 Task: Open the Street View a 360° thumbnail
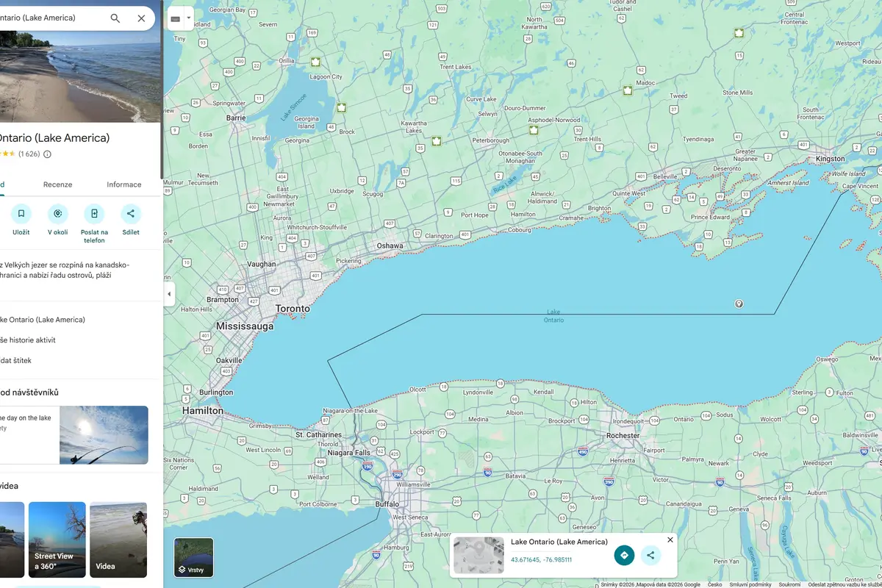57,539
